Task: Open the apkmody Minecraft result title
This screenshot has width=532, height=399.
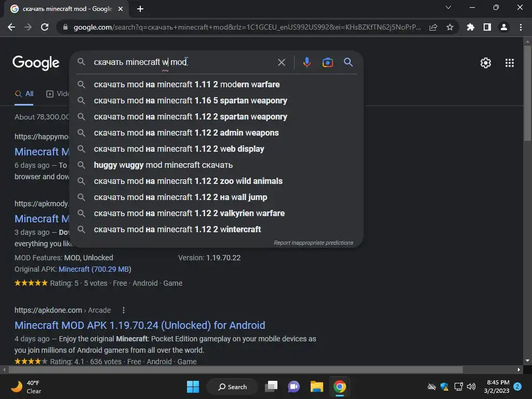Action: pyautogui.click(x=42, y=219)
